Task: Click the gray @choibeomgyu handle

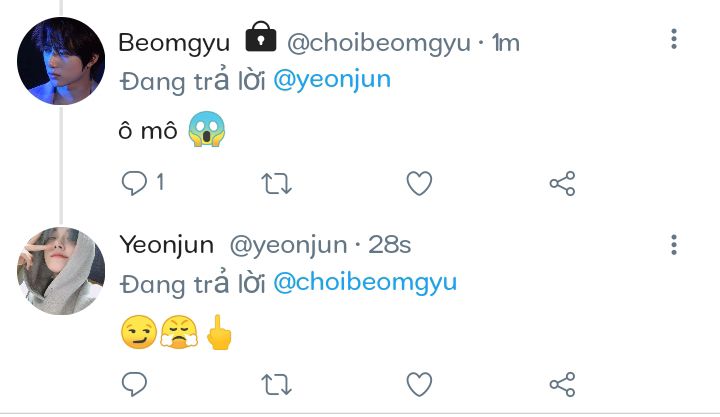Action: pyautogui.click(x=379, y=44)
